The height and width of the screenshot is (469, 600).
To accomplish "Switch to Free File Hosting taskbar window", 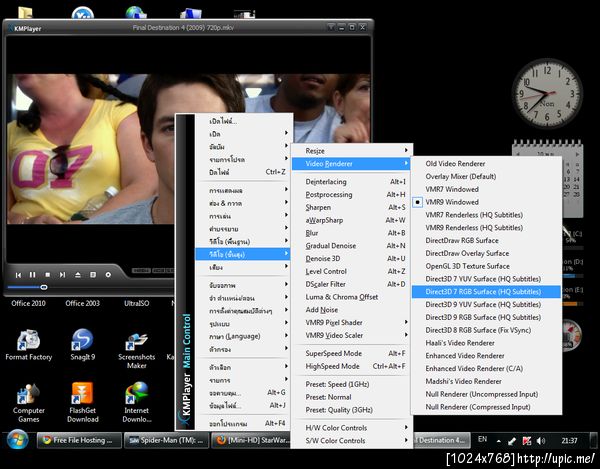I will pos(79,440).
